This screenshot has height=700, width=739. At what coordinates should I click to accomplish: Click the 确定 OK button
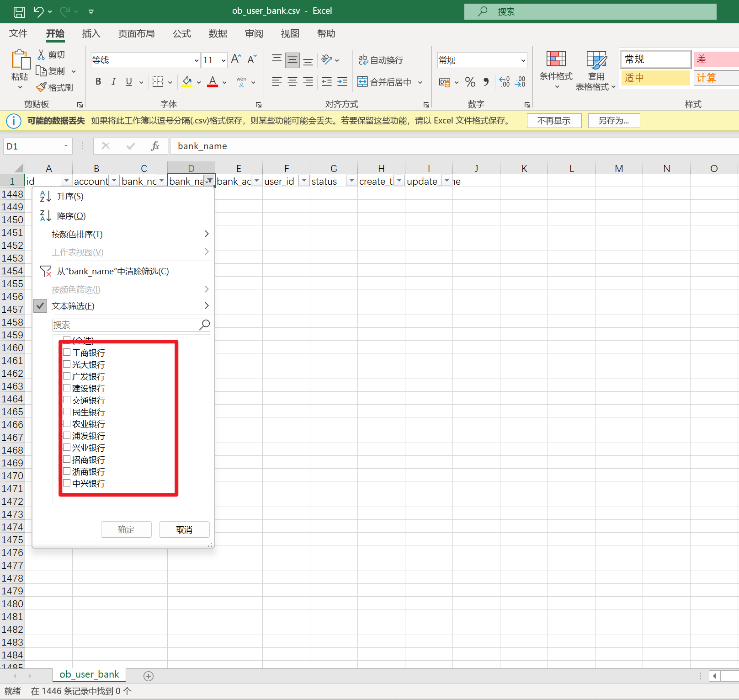[126, 529]
